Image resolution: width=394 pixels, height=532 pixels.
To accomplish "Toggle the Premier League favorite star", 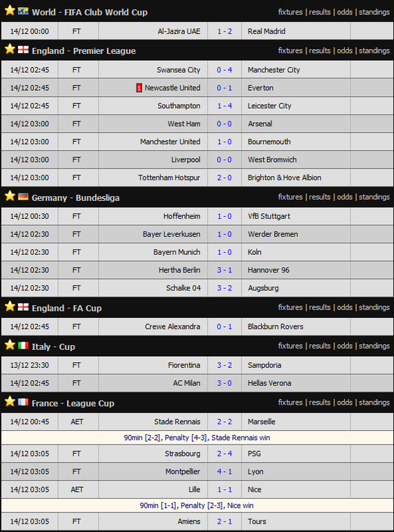I will click(x=10, y=49).
